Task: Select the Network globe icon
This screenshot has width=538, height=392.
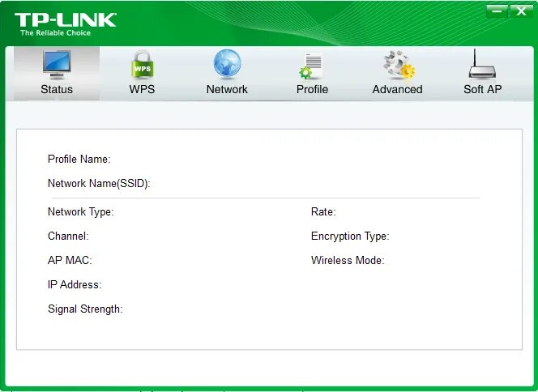Action: (x=227, y=64)
